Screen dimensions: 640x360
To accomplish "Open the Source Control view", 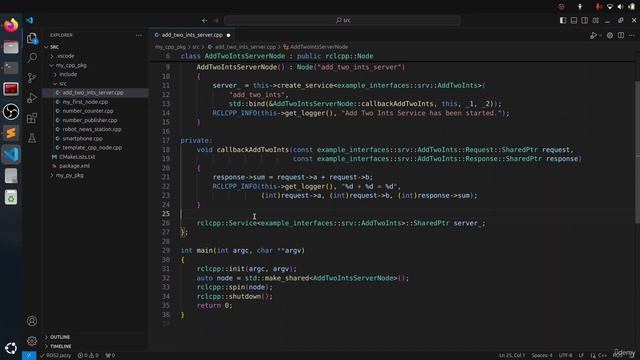I will 32,78.
